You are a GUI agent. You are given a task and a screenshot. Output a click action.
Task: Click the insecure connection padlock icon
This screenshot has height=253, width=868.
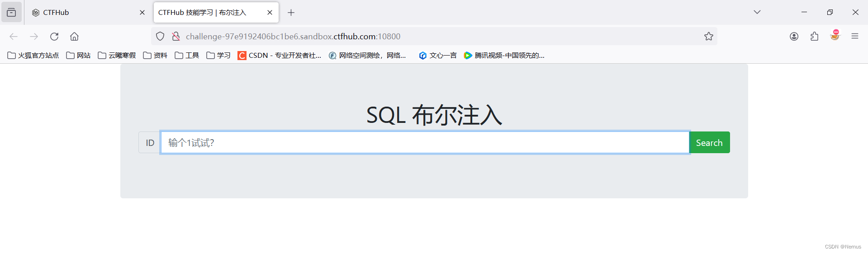pyautogui.click(x=176, y=37)
